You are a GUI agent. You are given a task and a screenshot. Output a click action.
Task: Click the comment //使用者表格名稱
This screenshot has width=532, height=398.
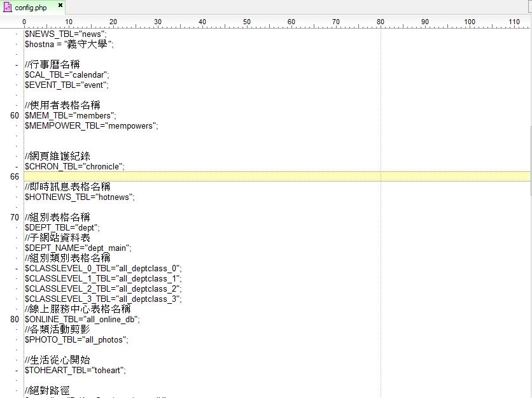point(62,105)
